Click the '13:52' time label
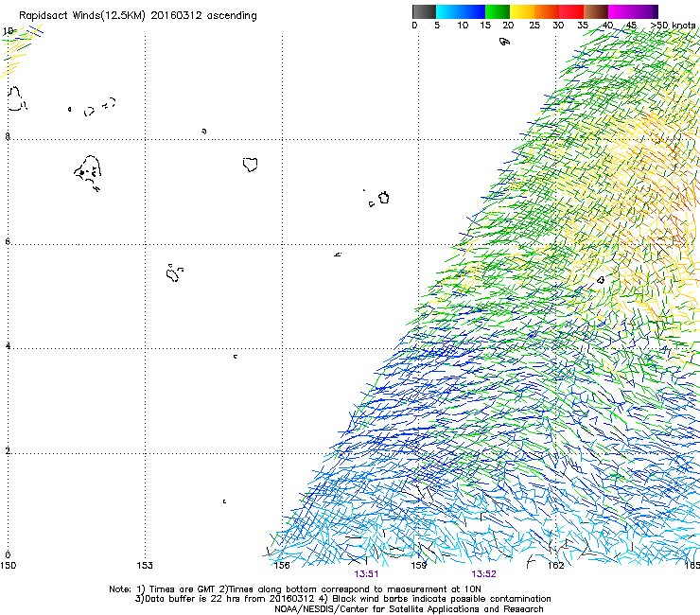 [484, 574]
